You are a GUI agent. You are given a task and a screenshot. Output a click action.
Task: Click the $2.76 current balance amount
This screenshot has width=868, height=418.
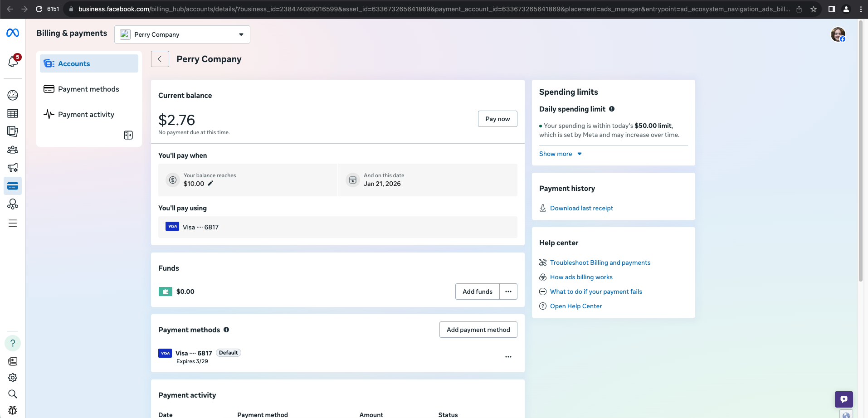176,120
